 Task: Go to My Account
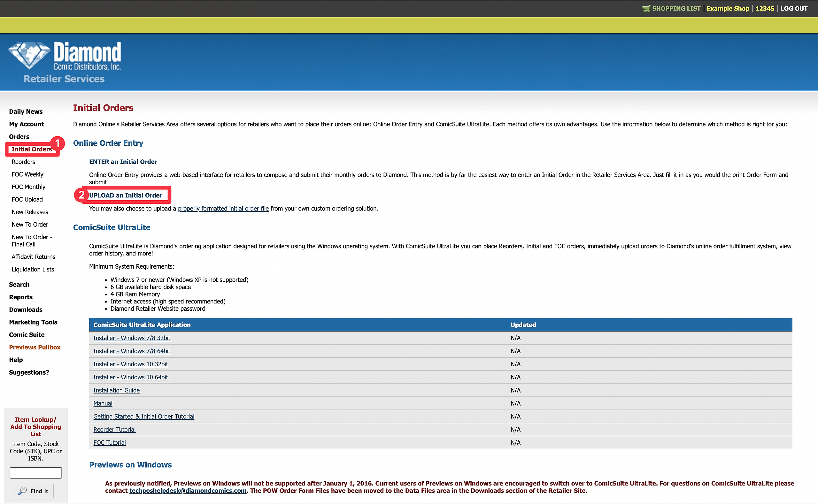(x=26, y=124)
